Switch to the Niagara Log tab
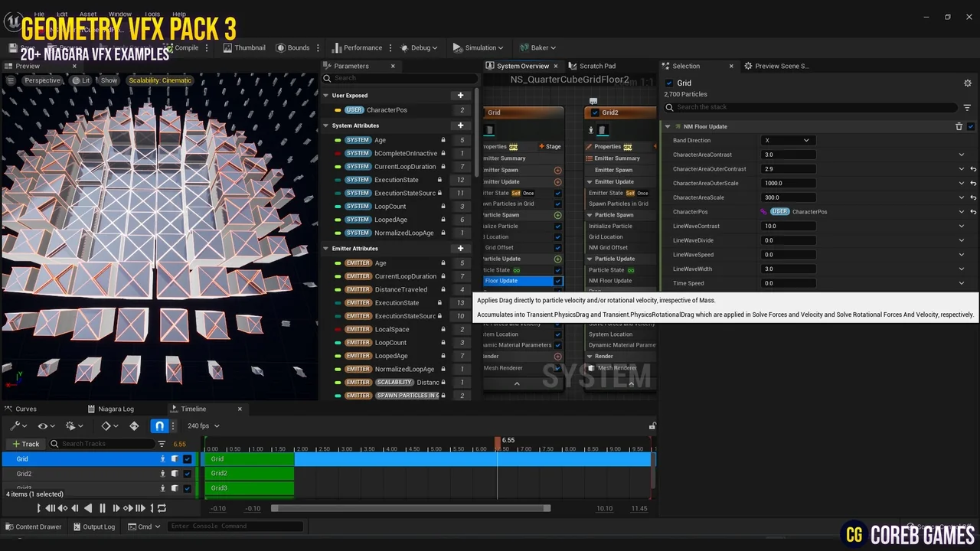 pos(116,409)
